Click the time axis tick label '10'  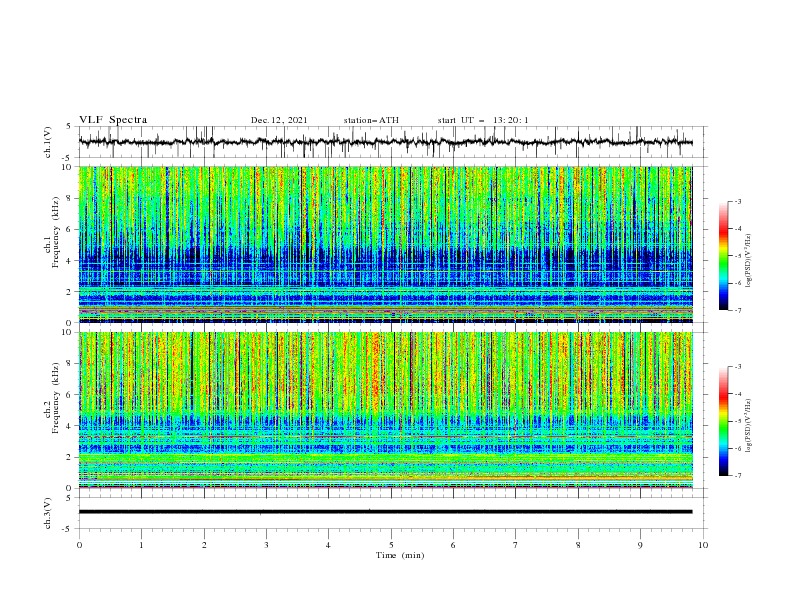(x=703, y=545)
